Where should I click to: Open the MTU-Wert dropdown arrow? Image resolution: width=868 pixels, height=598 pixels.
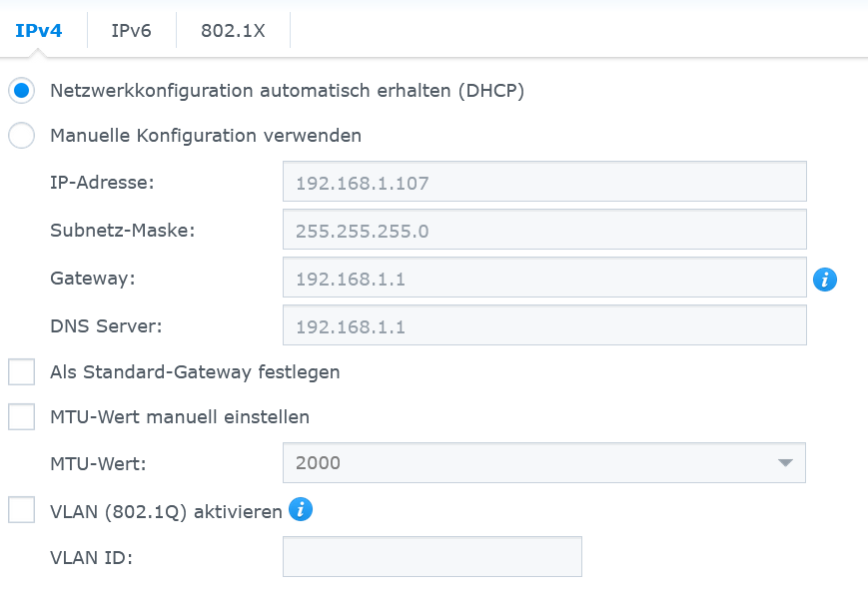(x=785, y=463)
